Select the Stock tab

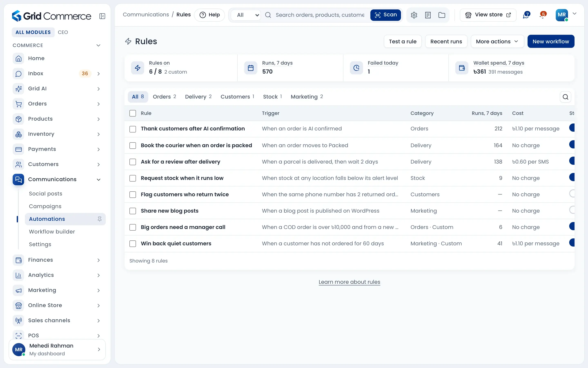tap(272, 97)
